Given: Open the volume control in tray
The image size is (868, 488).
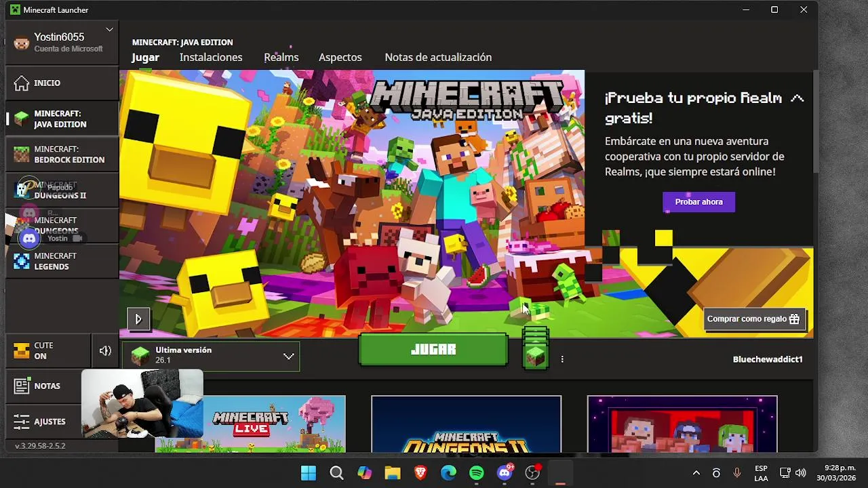Looking at the screenshot, I should (x=801, y=473).
